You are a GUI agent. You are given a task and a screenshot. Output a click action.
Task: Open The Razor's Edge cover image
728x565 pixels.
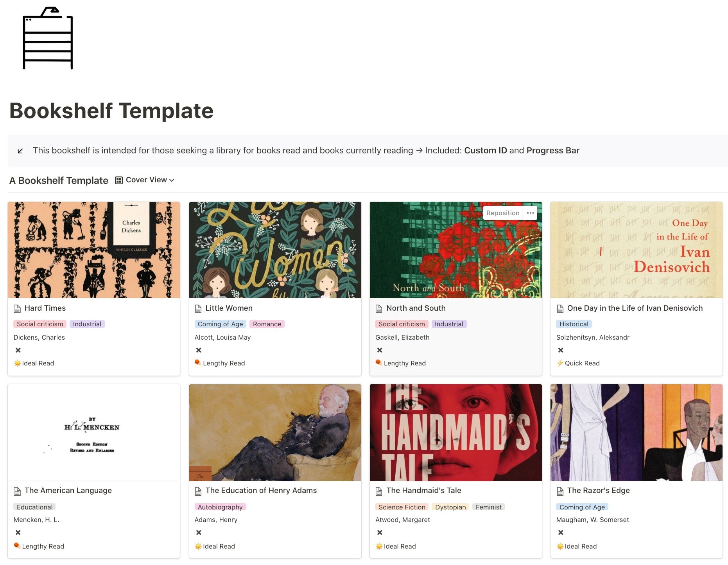pyautogui.click(x=637, y=433)
